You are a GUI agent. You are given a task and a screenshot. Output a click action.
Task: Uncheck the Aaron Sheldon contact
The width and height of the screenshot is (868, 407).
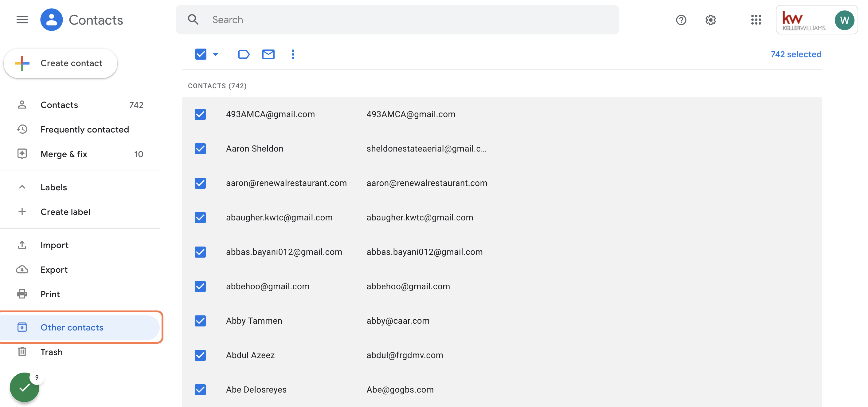[200, 149]
